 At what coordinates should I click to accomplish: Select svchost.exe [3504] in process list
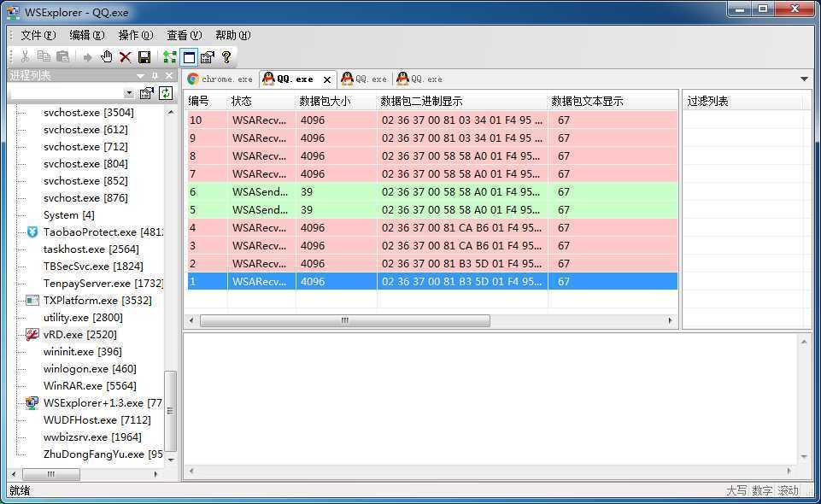pyautogui.click(x=89, y=113)
